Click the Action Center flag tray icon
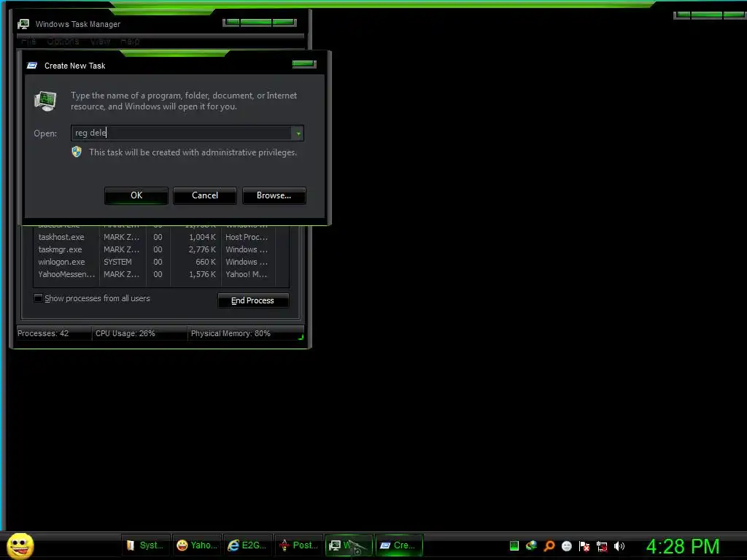This screenshot has width=747, height=560. (584, 546)
